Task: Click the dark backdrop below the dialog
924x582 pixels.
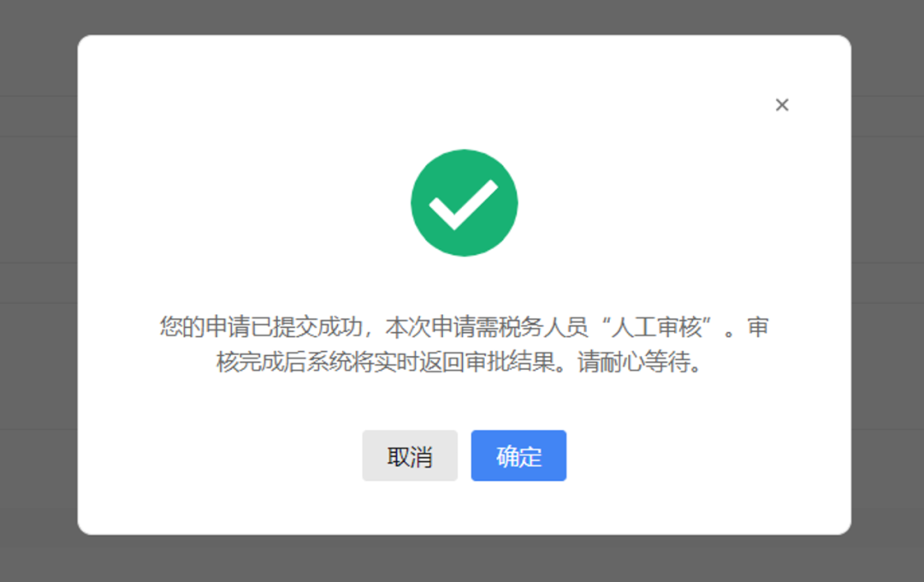Action: coord(462,559)
